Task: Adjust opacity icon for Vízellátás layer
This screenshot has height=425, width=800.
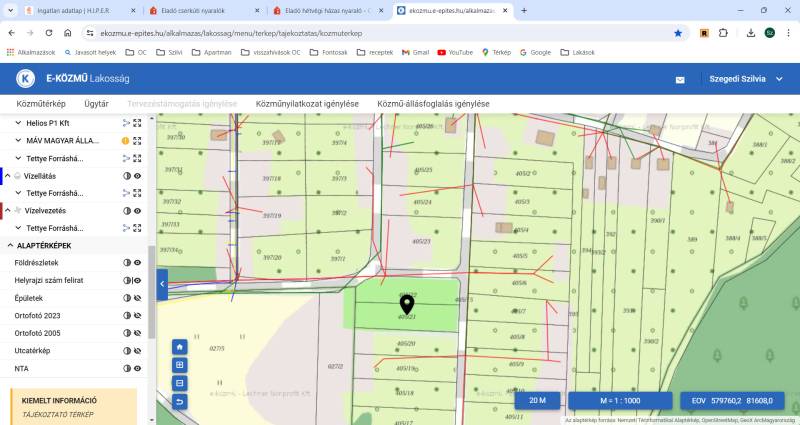Action: coord(127,176)
